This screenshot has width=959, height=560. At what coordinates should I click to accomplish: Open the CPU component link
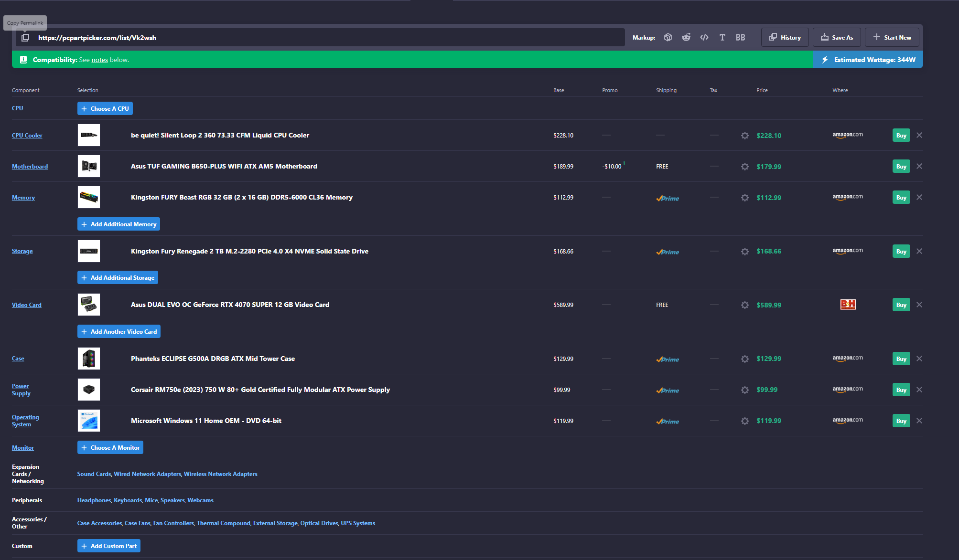click(17, 108)
